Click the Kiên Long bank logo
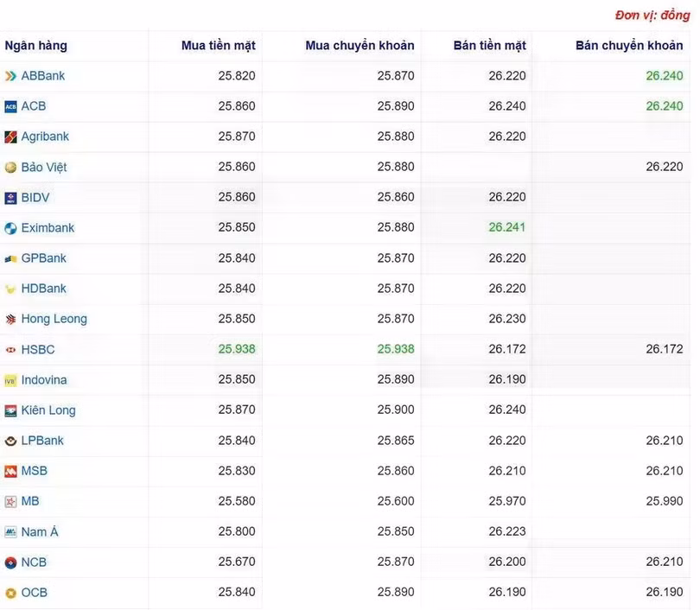Screen dimensions: 700x610 tap(10, 410)
